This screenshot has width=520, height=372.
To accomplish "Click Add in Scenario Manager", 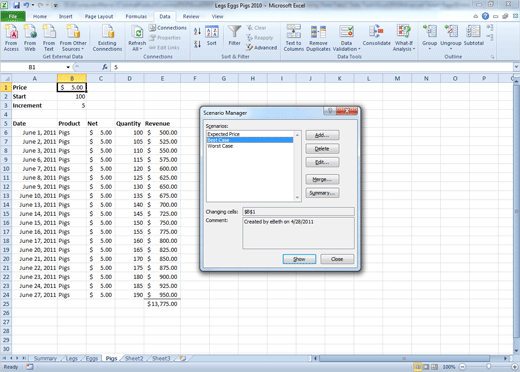I will coord(322,135).
